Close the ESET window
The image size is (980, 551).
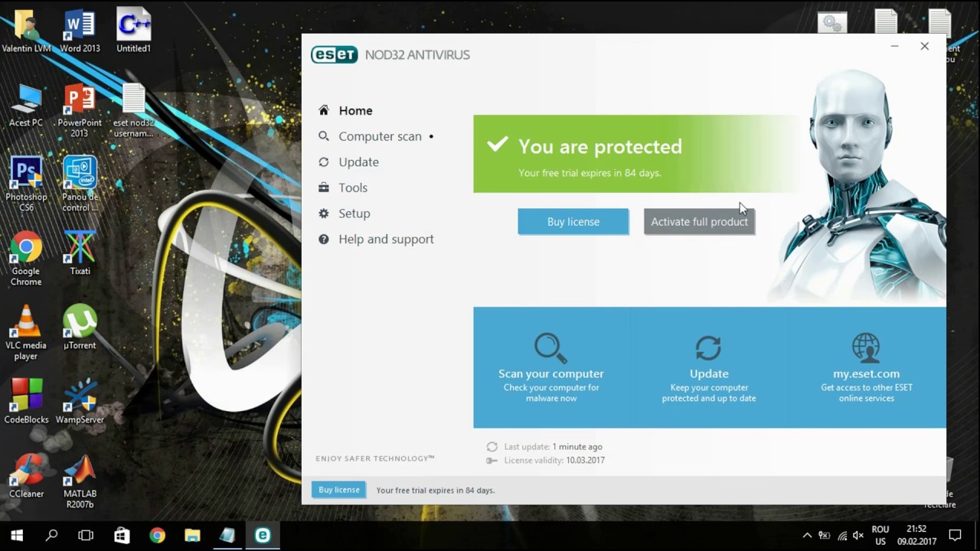tap(925, 47)
